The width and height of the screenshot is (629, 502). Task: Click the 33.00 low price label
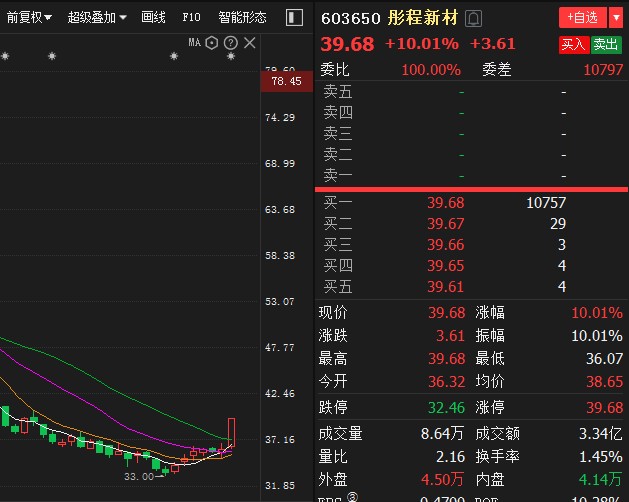tap(139, 477)
